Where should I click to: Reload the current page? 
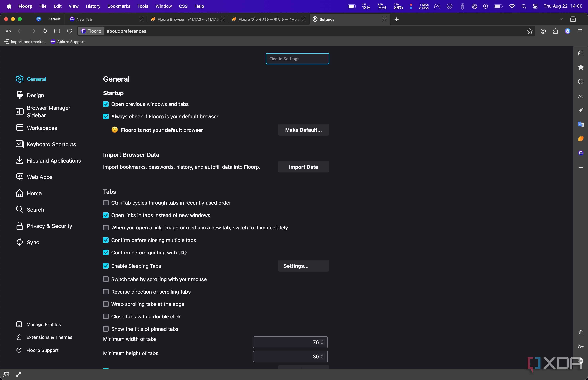[70, 31]
